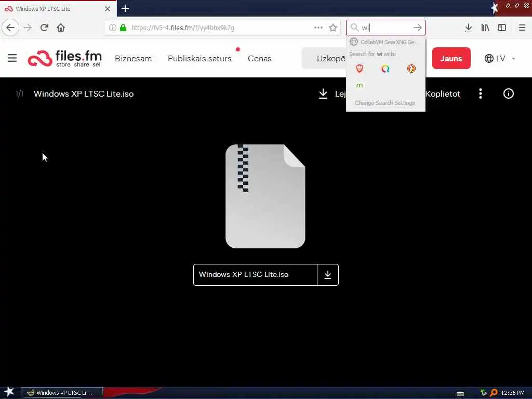Click the keyboard icon in the system tray
Viewport: 532px width, 399px height.
(460, 394)
